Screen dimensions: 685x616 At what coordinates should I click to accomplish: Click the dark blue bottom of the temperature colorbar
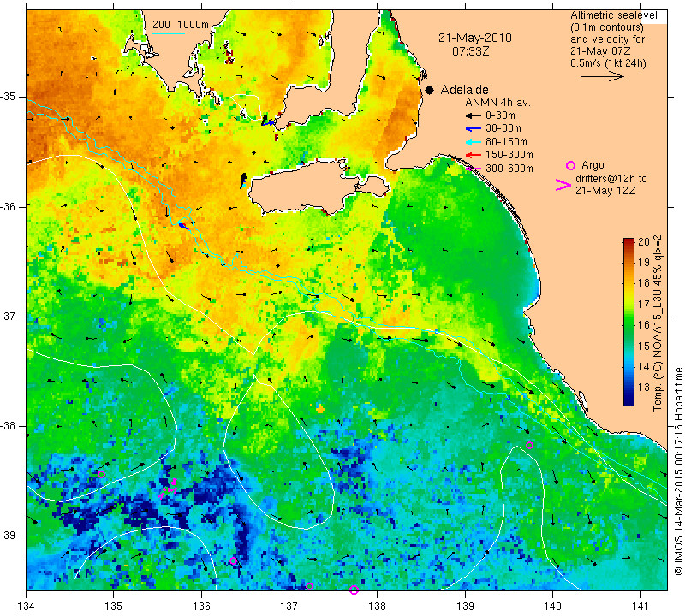[x=628, y=401]
